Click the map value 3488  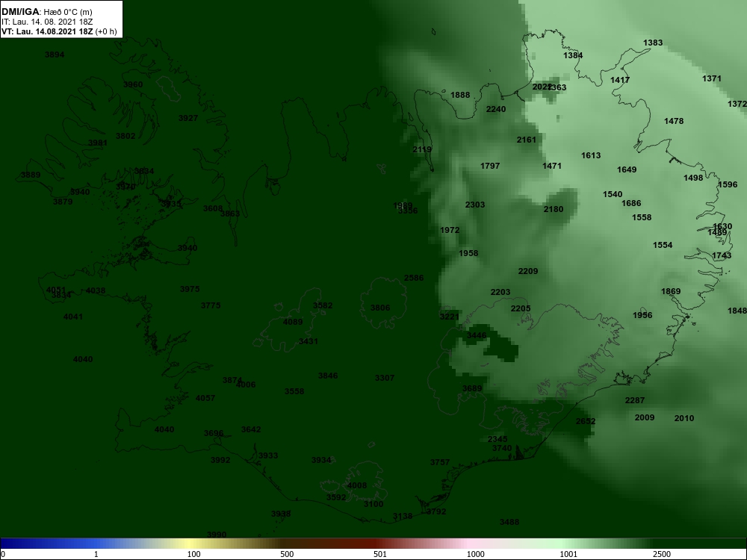click(x=509, y=523)
